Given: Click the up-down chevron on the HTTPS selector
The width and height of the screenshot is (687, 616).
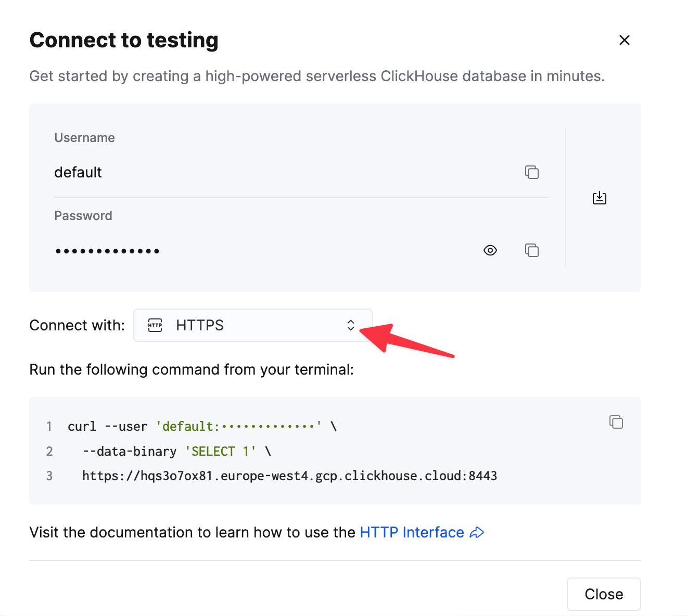Looking at the screenshot, I should (x=351, y=325).
